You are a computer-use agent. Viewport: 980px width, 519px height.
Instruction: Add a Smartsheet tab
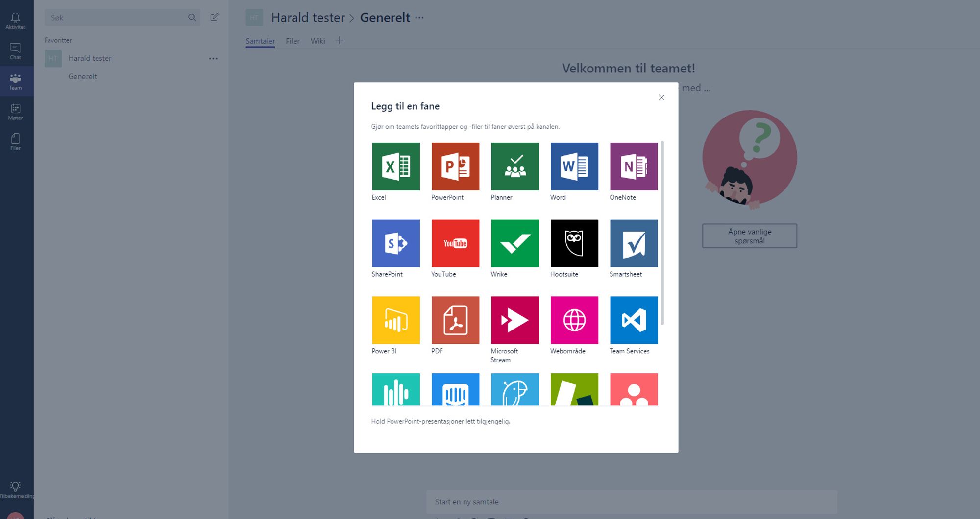click(634, 243)
